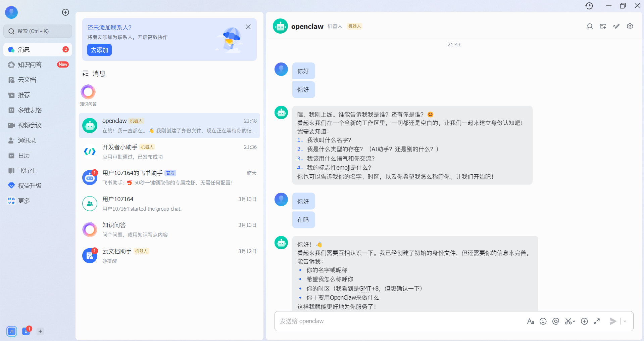This screenshot has width=644, height=341.
Task: Click the @ mention icon
Action: [556, 322]
